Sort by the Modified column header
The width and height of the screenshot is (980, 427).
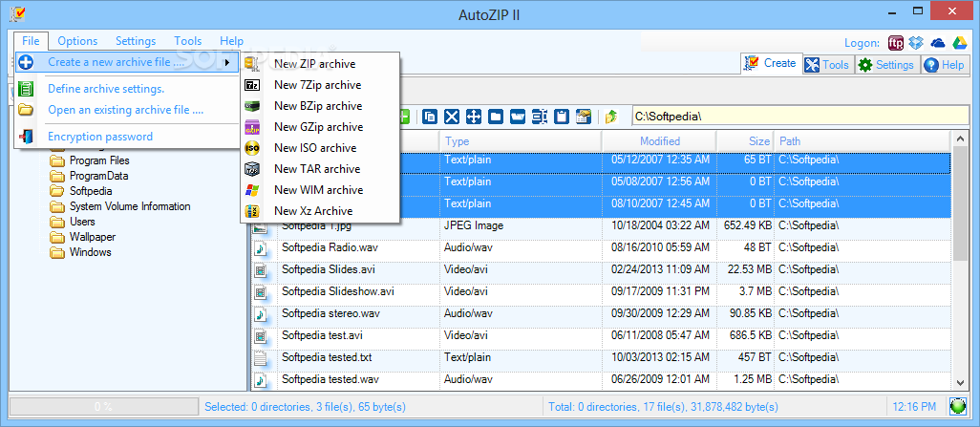[659, 141]
